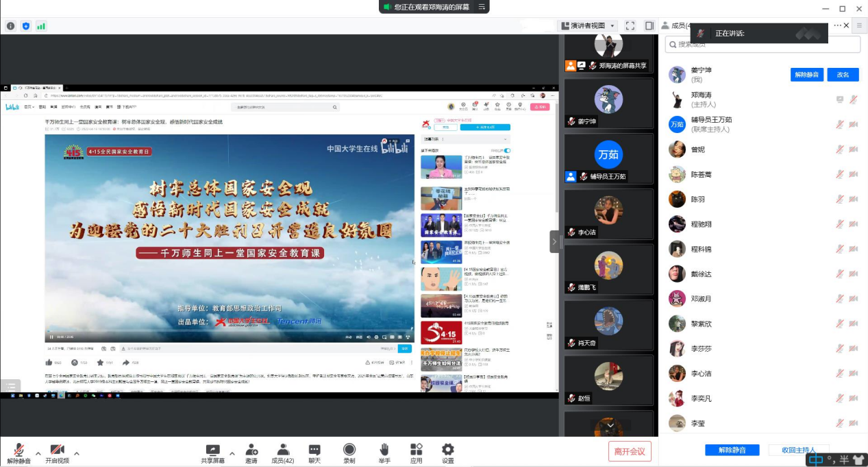Click the 搜索成员 search field
868x467 pixels.
[x=762, y=44]
